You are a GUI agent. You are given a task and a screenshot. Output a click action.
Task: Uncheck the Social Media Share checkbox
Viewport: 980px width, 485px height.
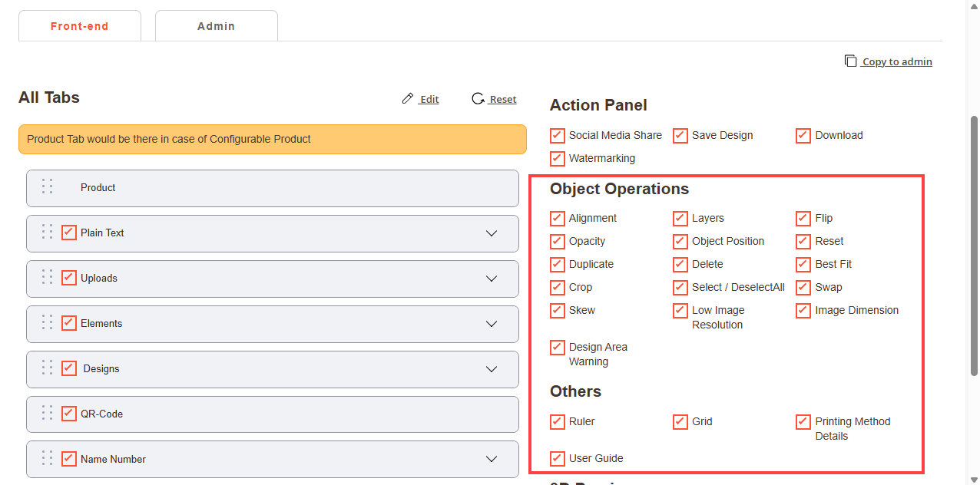(558, 135)
